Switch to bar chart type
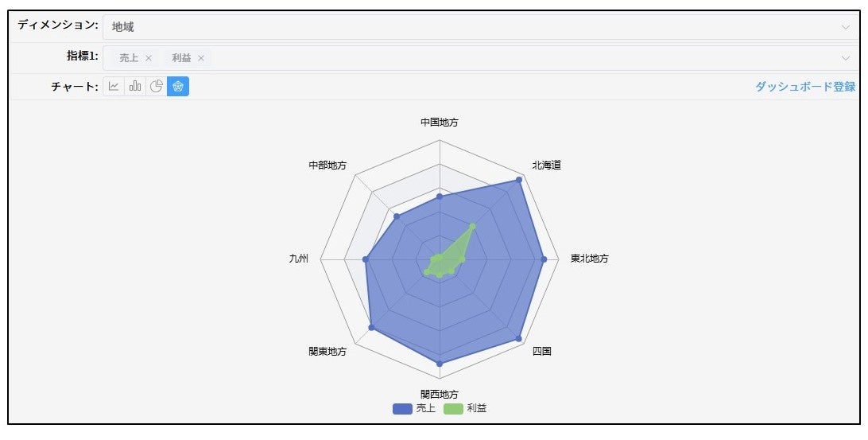 (135, 87)
